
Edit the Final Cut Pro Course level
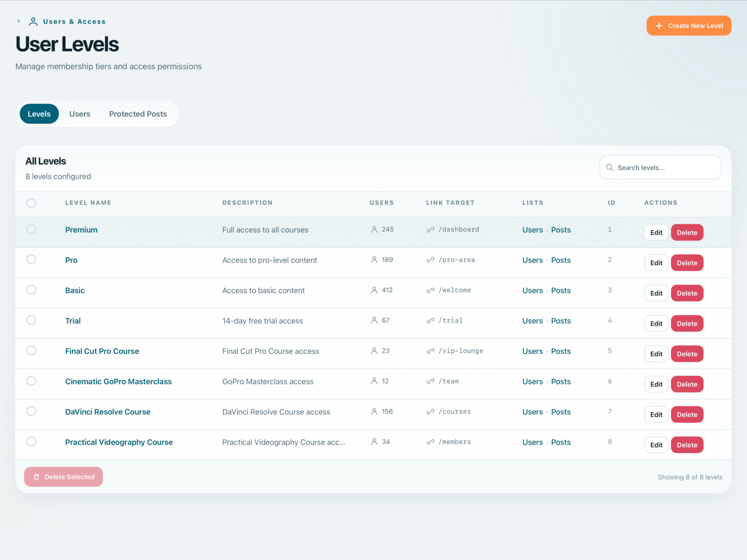pos(656,354)
